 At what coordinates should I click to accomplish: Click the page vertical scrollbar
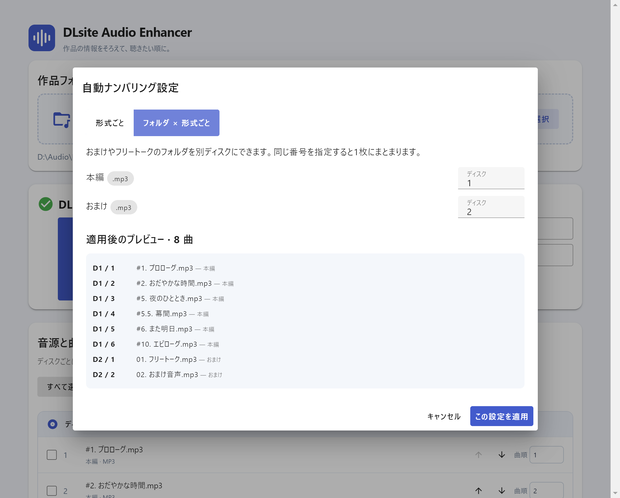(x=615, y=249)
